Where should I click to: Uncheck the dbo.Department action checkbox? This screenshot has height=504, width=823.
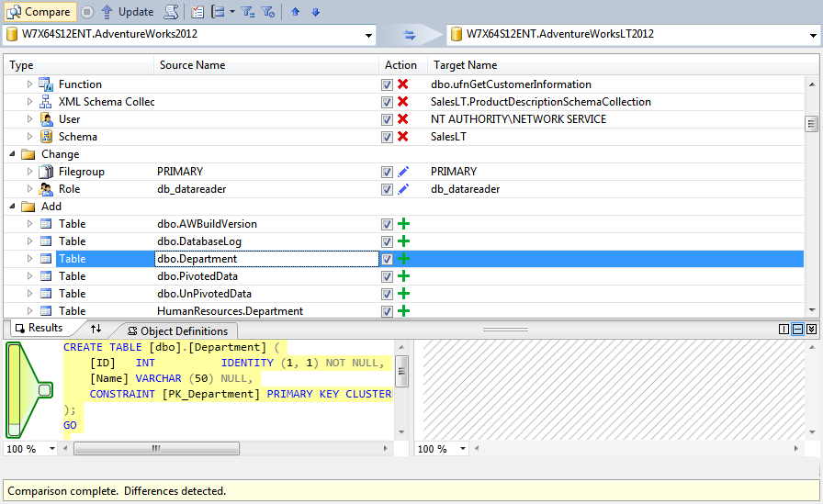[387, 259]
